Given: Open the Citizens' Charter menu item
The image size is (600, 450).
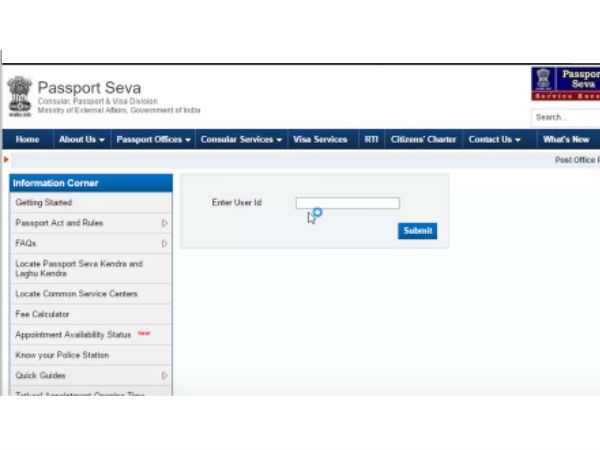Looking at the screenshot, I should pos(423,140).
